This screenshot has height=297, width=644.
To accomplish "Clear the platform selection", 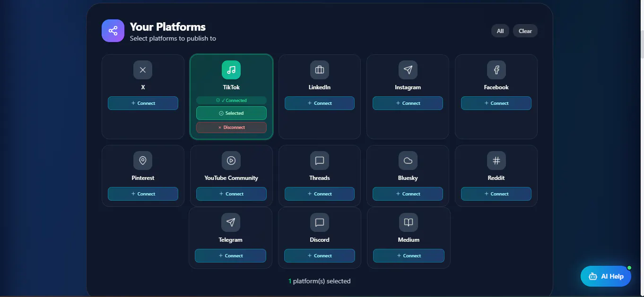I will coord(525,31).
